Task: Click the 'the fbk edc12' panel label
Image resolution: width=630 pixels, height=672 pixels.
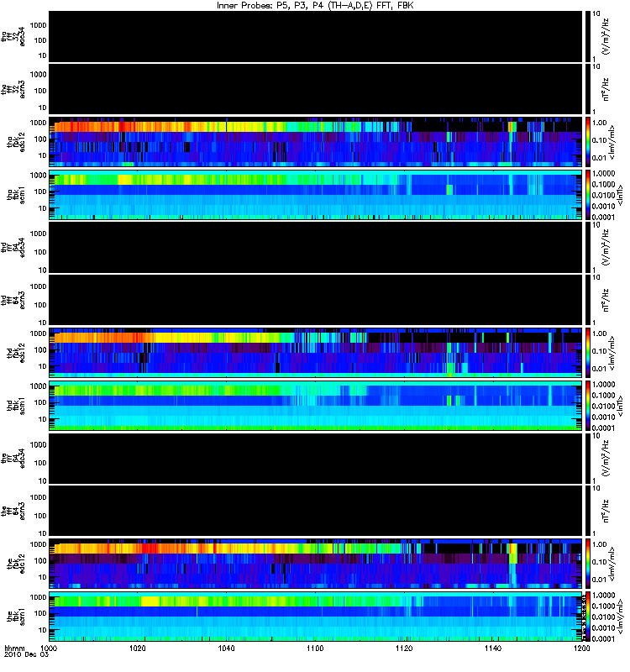Action: [x=16, y=564]
